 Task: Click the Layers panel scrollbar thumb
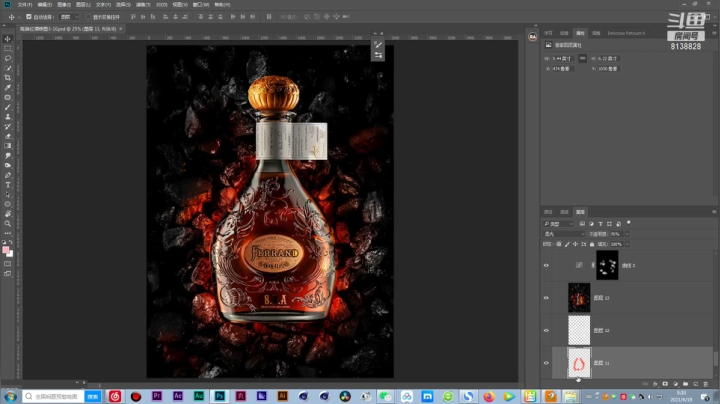point(715,358)
